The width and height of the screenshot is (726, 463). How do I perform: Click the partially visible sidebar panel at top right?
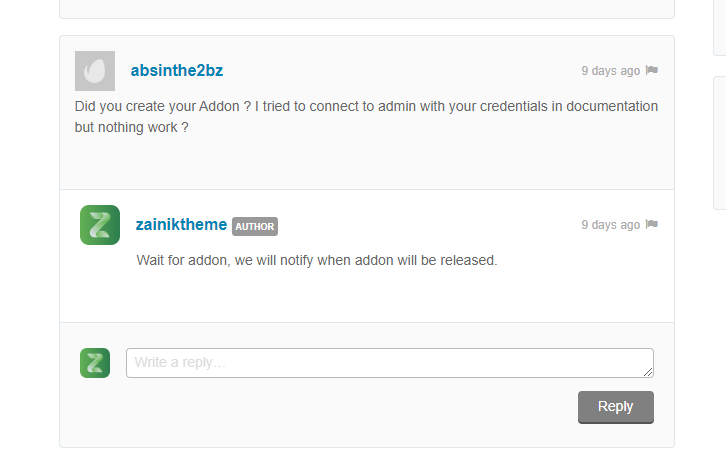720,28
